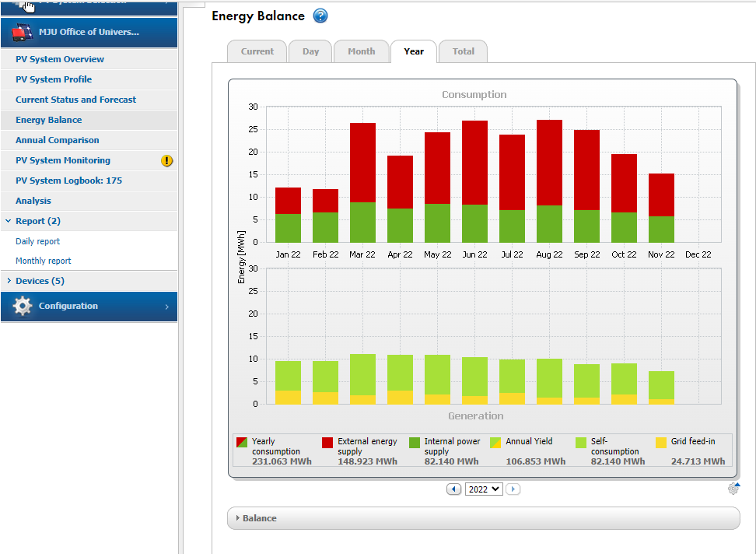Switch to the Day tab

[x=310, y=51]
